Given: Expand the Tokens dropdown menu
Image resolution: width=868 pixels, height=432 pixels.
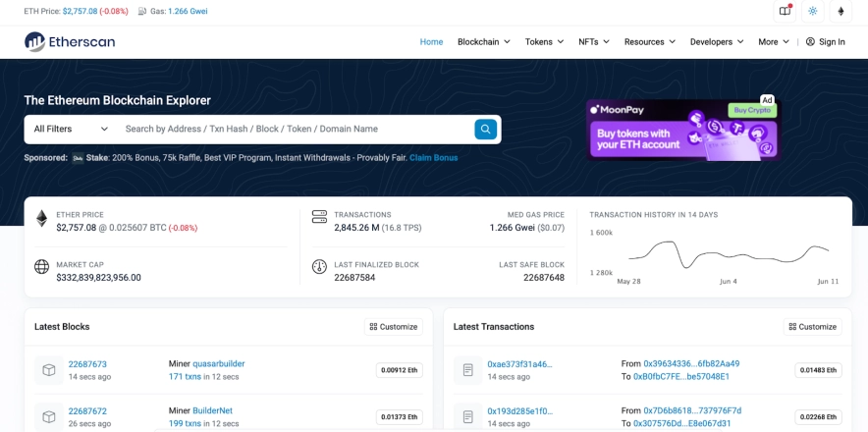Looking at the screenshot, I should coord(544,42).
